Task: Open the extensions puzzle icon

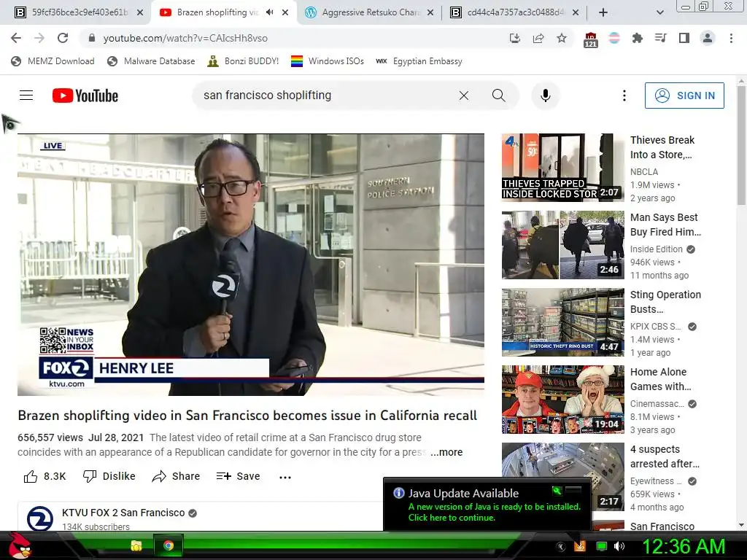Action: [638, 38]
